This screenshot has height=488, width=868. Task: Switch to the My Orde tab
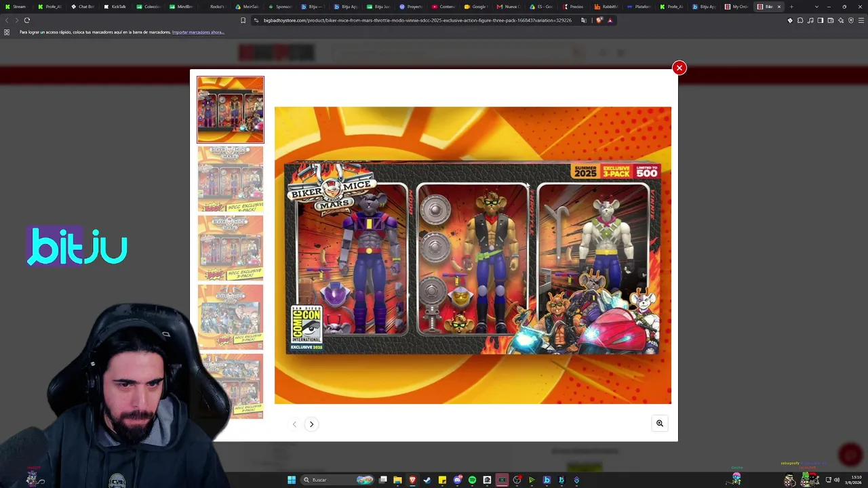(x=737, y=7)
